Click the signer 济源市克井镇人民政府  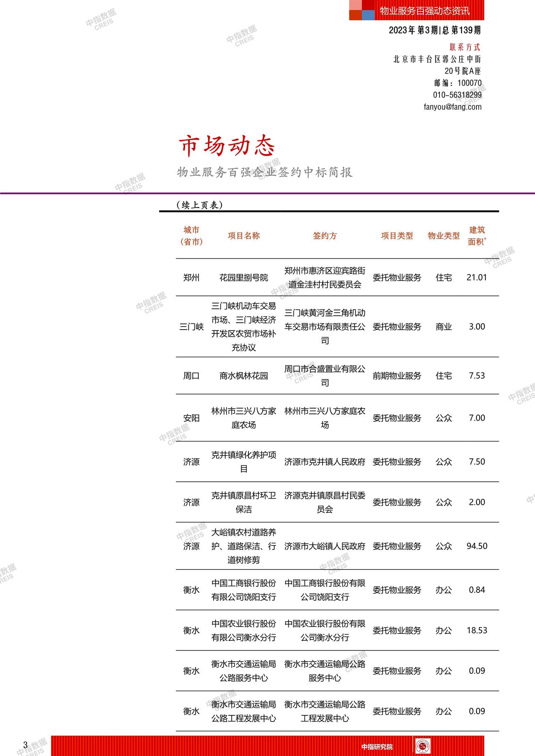pos(325,462)
